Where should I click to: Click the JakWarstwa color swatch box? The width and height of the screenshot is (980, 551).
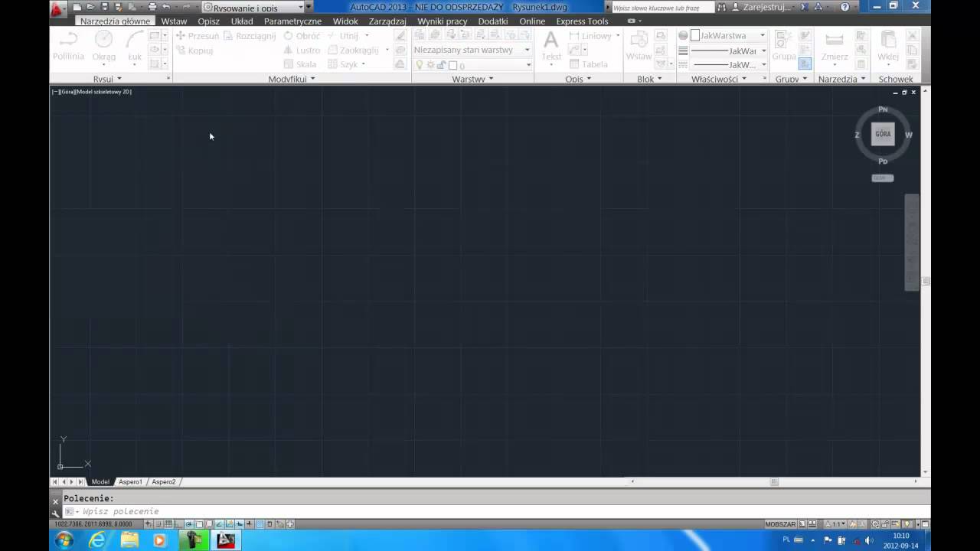coord(695,36)
